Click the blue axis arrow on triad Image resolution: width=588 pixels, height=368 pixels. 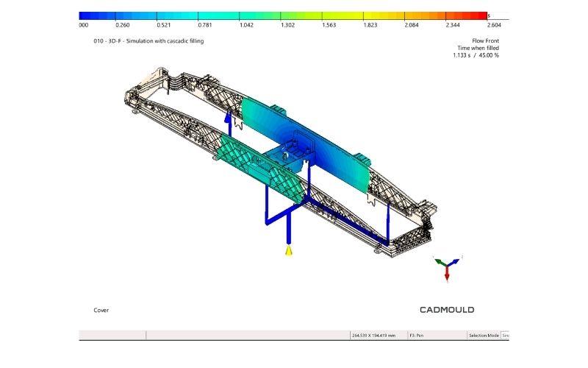(x=453, y=262)
